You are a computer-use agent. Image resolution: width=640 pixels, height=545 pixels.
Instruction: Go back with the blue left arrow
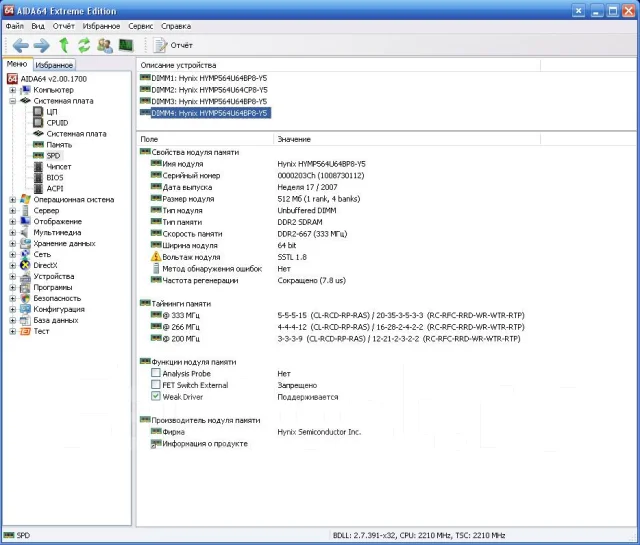click(x=20, y=45)
